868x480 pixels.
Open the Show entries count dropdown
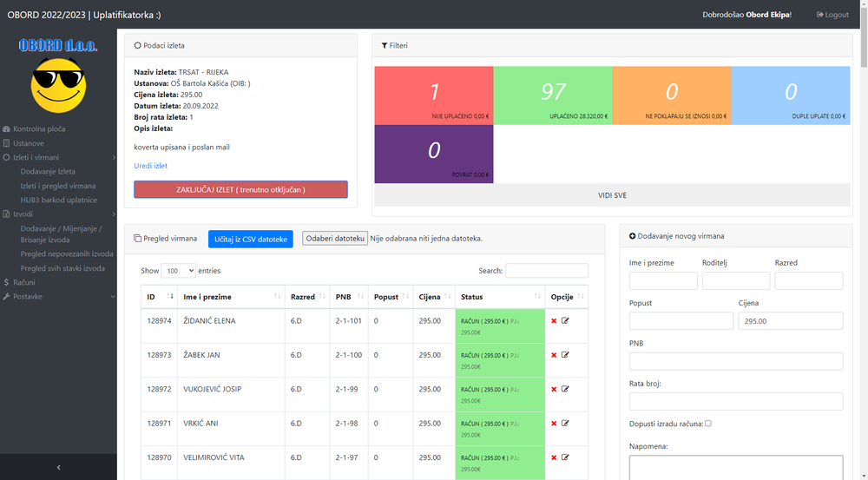(x=180, y=271)
